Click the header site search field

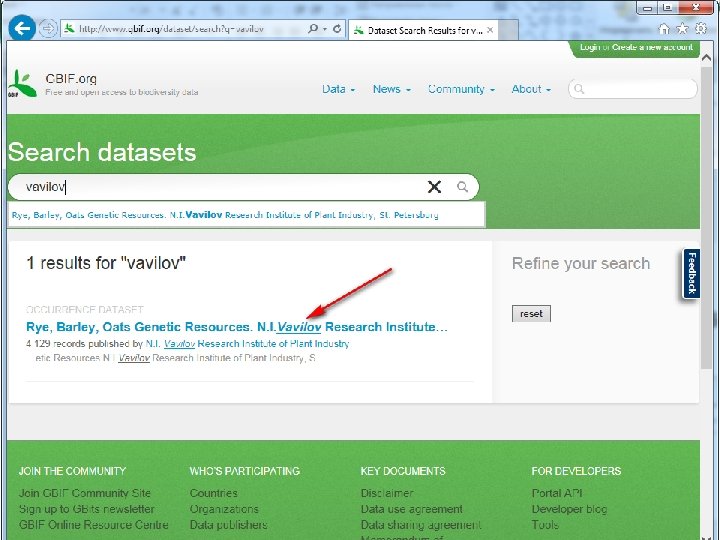633,89
